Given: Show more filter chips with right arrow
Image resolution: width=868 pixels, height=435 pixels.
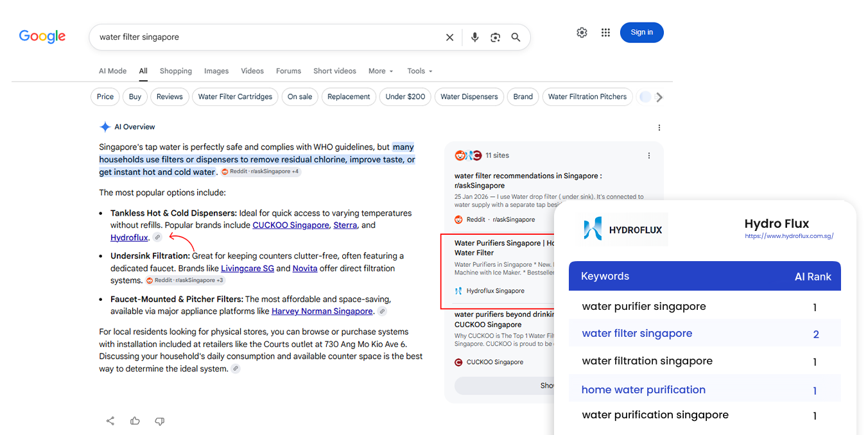Looking at the screenshot, I should click(659, 97).
